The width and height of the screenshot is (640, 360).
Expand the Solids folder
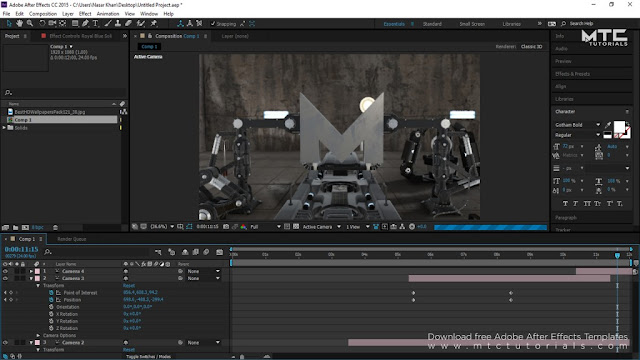pos(4,128)
